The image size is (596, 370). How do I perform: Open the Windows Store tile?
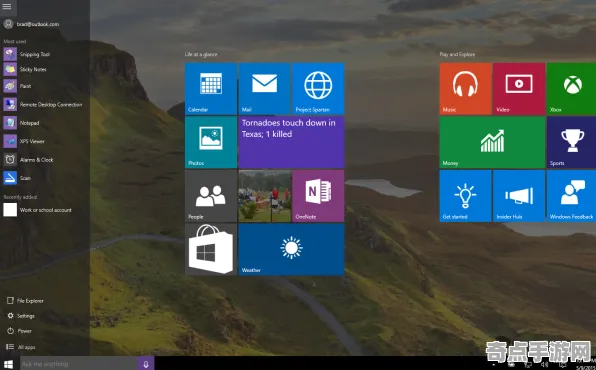coord(211,249)
